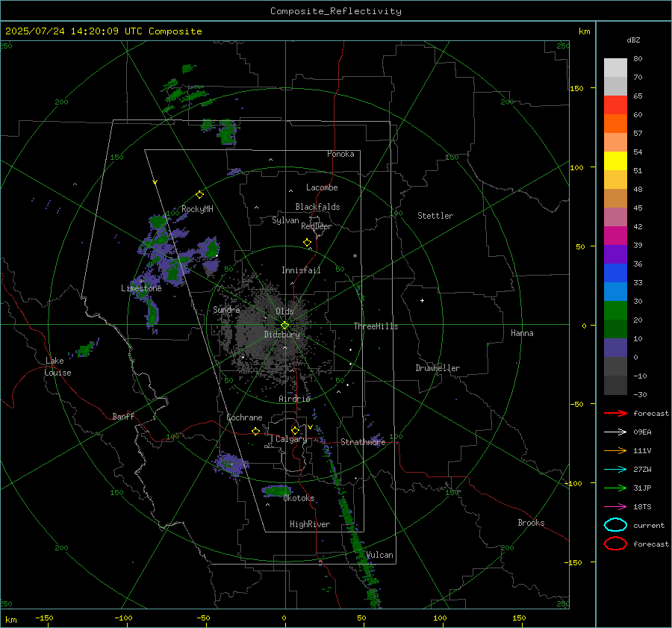Screen dimensions: 672x628
Task: Click the Sylvan label on map
Action: click(285, 220)
